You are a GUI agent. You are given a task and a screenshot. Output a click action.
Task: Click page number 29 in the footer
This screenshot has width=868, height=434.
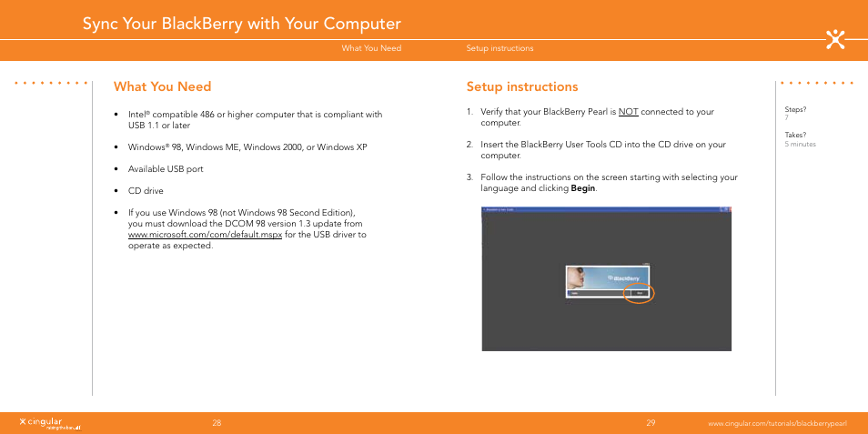tap(651, 423)
